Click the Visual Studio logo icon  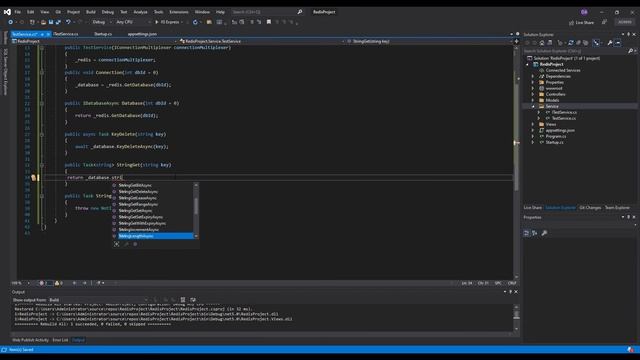click(x=7, y=12)
